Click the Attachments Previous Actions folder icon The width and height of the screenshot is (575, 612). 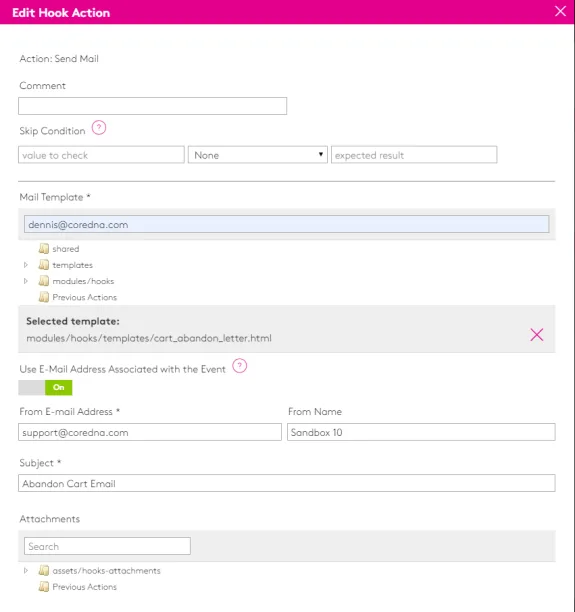pos(44,587)
